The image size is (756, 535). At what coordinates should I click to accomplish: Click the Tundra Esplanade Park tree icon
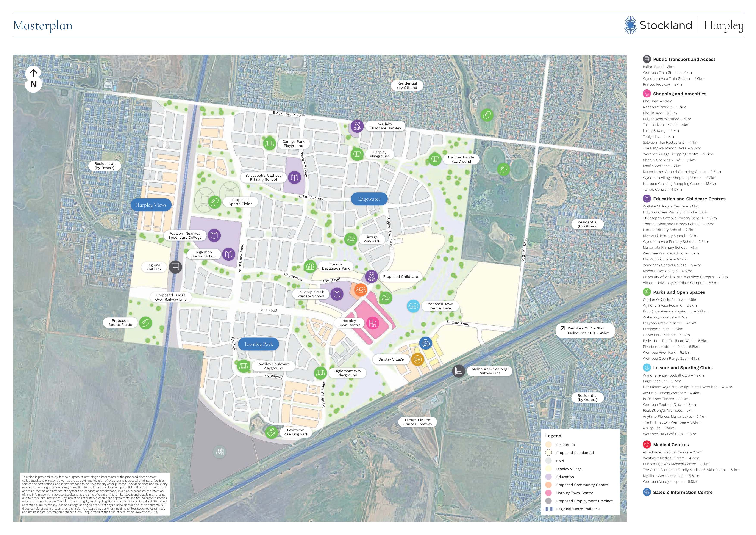tap(310, 266)
